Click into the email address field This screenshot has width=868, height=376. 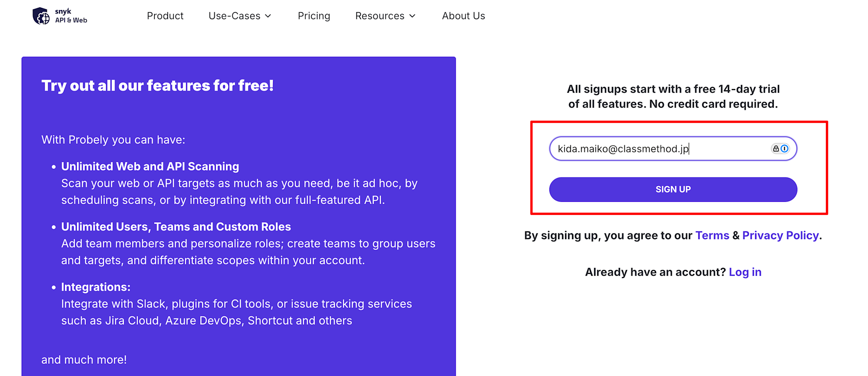pos(673,148)
